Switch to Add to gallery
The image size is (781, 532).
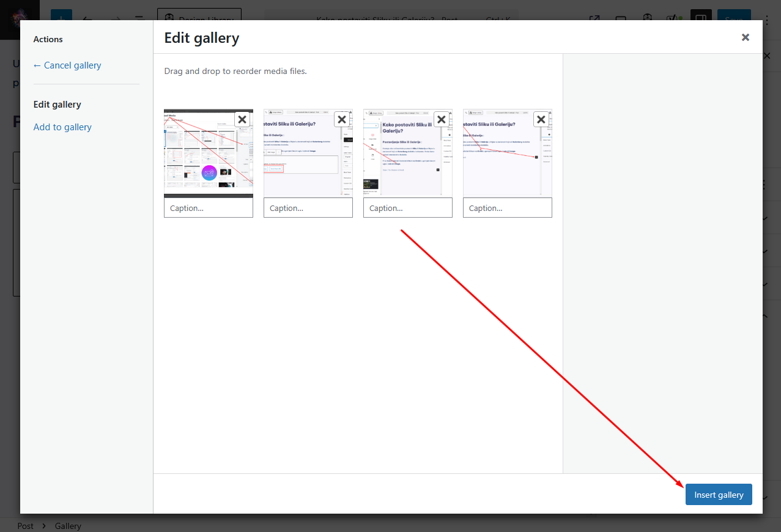62,127
